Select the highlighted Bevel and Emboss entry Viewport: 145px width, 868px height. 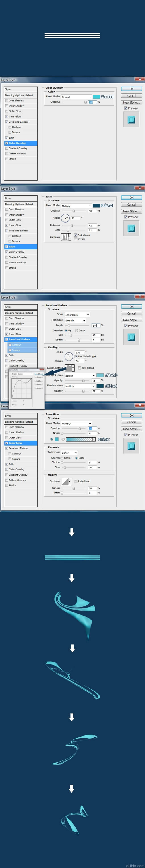pyautogui.click(x=20, y=339)
